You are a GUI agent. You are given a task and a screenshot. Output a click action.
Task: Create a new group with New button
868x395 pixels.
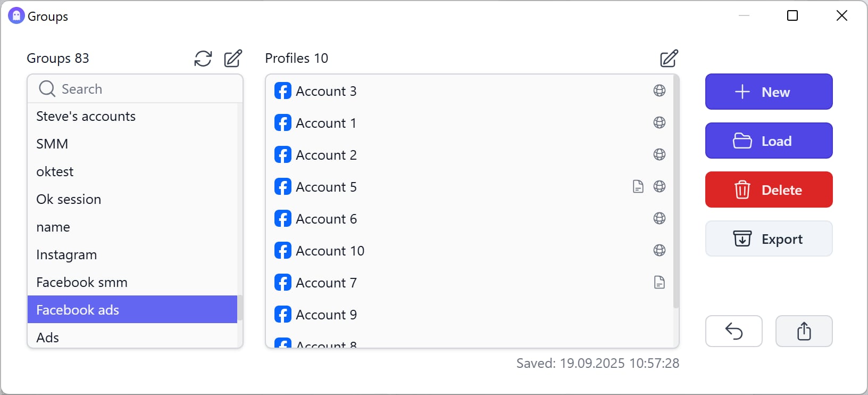point(769,92)
